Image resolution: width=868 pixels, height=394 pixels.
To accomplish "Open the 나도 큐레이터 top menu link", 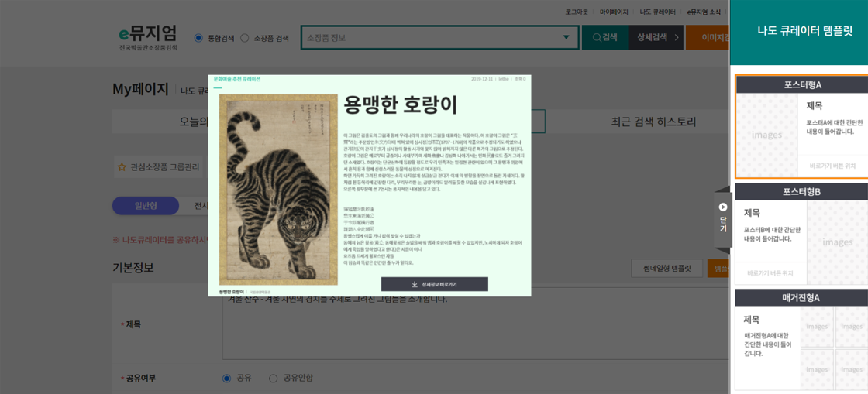I will (x=658, y=11).
